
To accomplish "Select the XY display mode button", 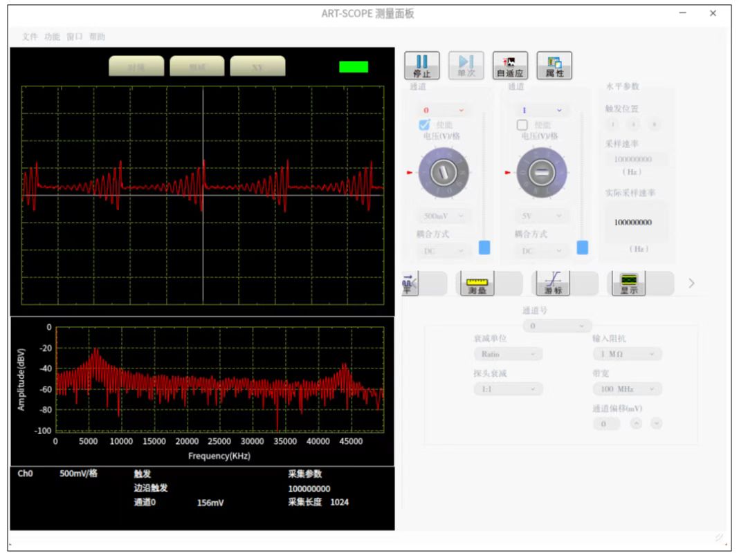I will [x=257, y=66].
